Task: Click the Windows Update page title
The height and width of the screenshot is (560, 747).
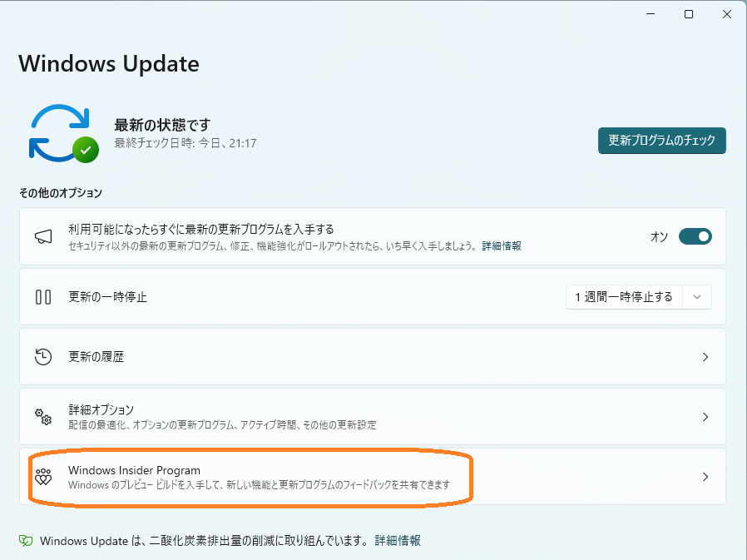Action: click(x=109, y=63)
